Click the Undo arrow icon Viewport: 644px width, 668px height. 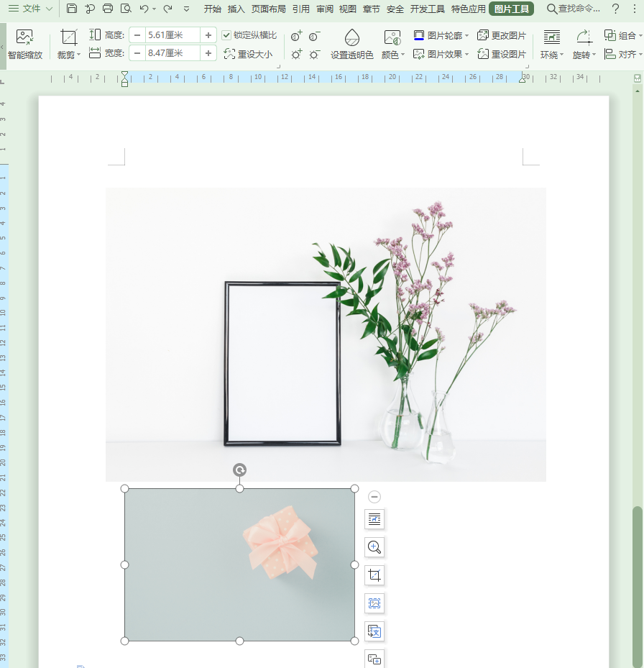tap(144, 9)
